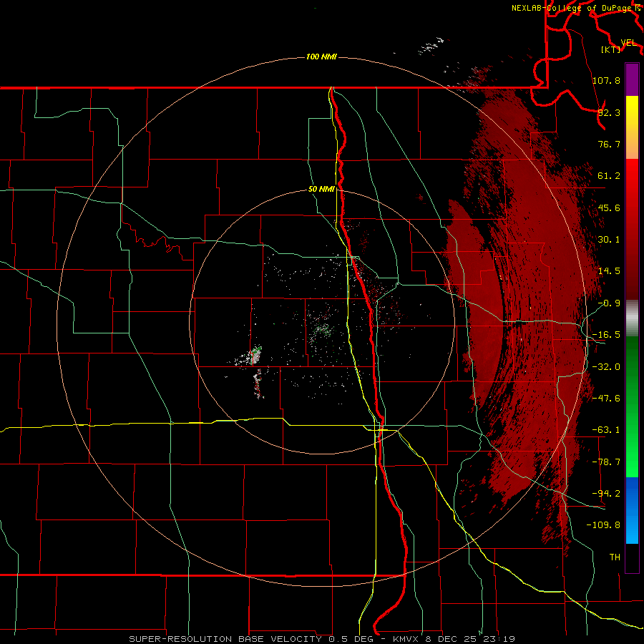Click the VEL legend title
Image resolution: width=644 pixels, height=644 pixels.
coord(628,43)
